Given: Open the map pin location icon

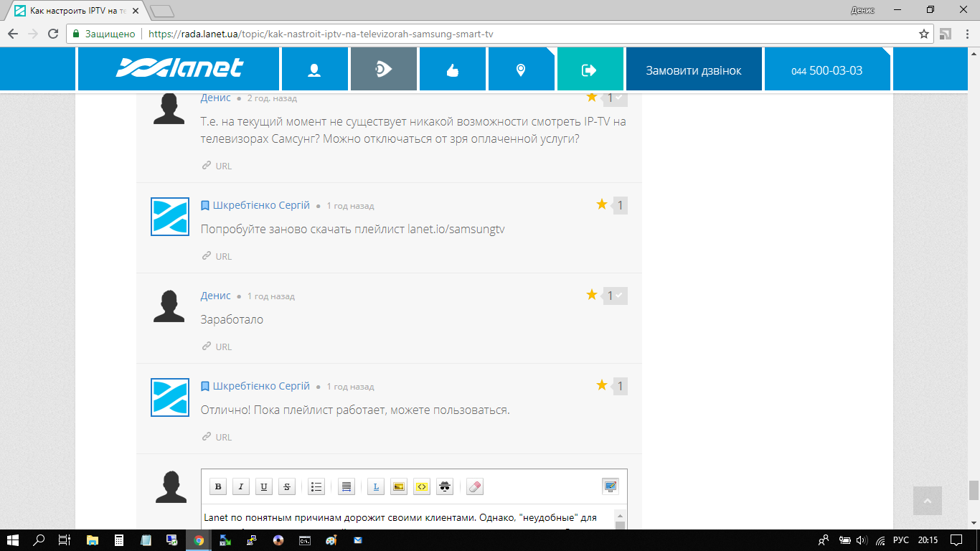Looking at the screenshot, I should click(x=521, y=70).
